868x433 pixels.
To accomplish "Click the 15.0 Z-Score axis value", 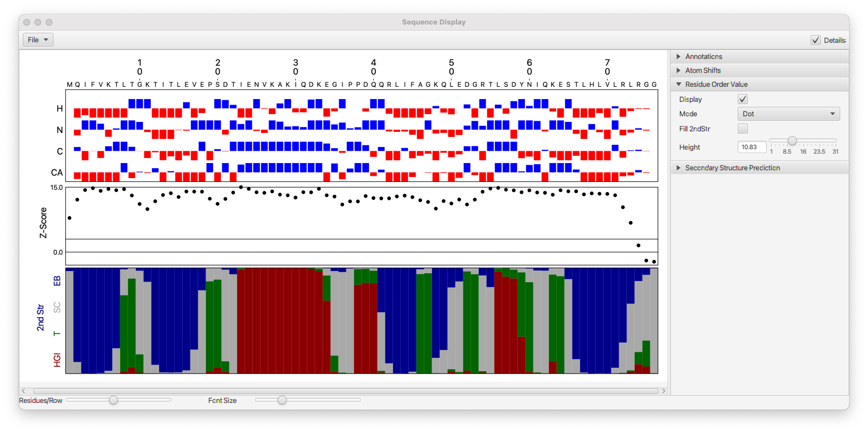I will coord(56,188).
